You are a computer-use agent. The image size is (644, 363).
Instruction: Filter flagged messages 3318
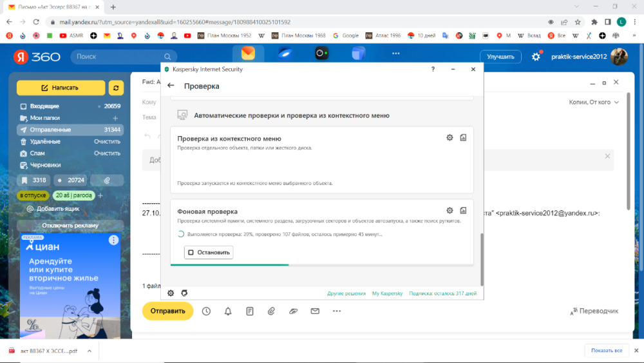click(33, 180)
